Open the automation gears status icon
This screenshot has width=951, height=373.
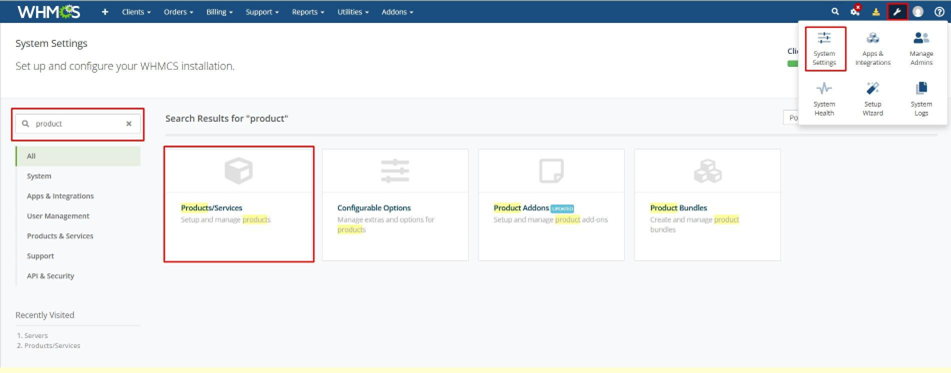(x=855, y=12)
